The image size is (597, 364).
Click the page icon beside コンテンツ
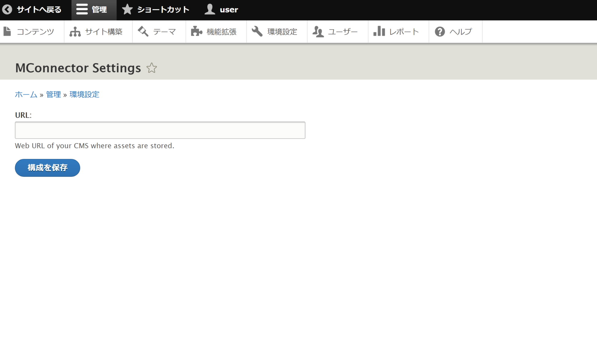click(7, 31)
